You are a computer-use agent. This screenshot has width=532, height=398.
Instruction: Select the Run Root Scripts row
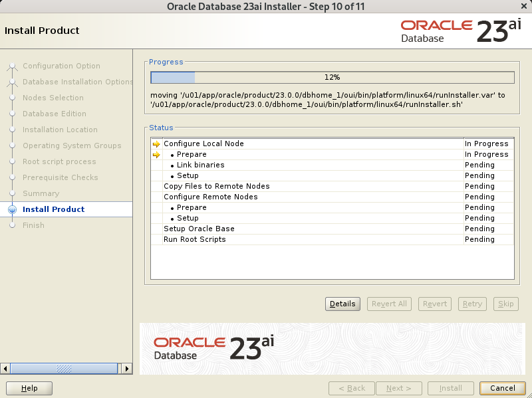pos(332,239)
